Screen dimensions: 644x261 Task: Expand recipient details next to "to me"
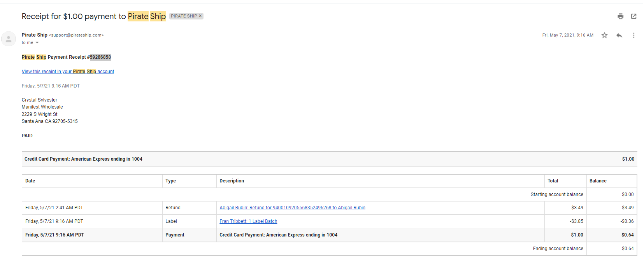pyautogui.click(x=37, y=43)
